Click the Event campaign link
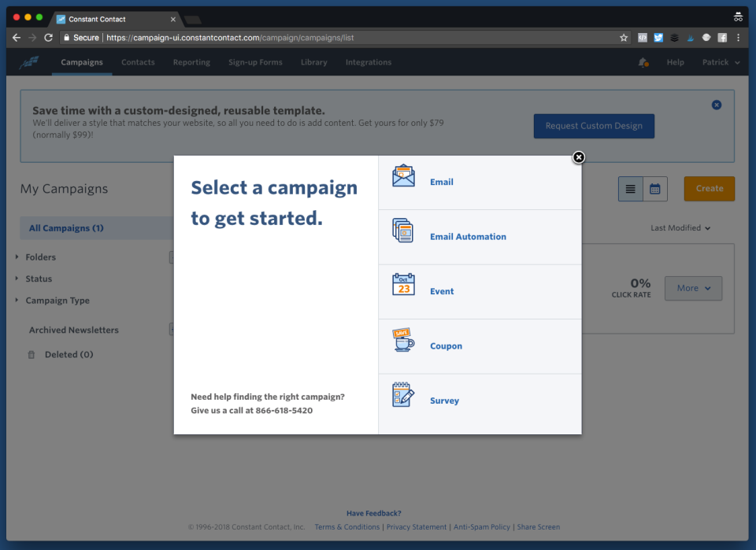 pyautogui.click(x=442, y=291)
